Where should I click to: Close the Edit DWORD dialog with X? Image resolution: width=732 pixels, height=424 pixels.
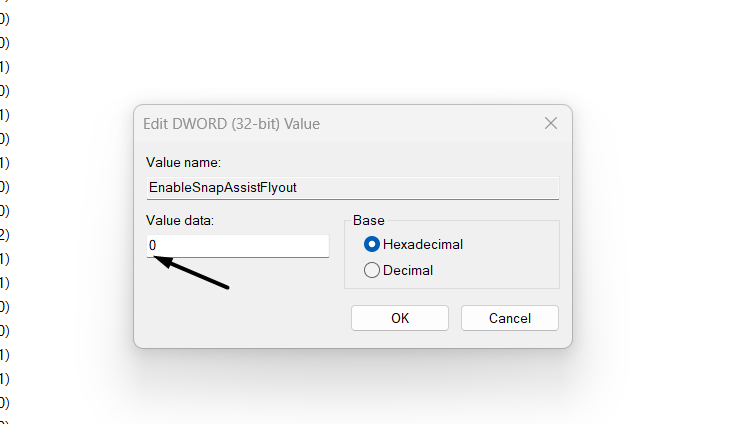550,124
